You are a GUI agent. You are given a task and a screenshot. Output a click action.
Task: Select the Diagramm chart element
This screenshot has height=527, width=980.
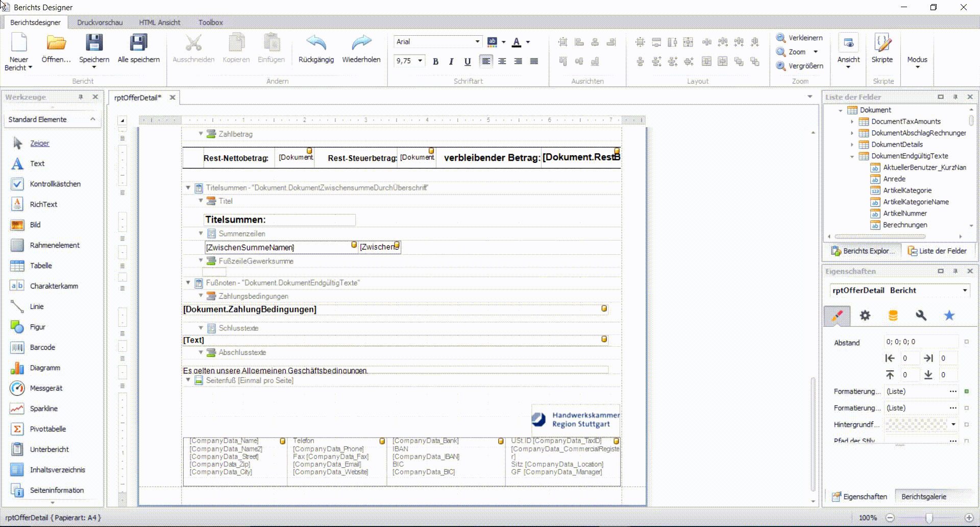(x=44, y=368)
